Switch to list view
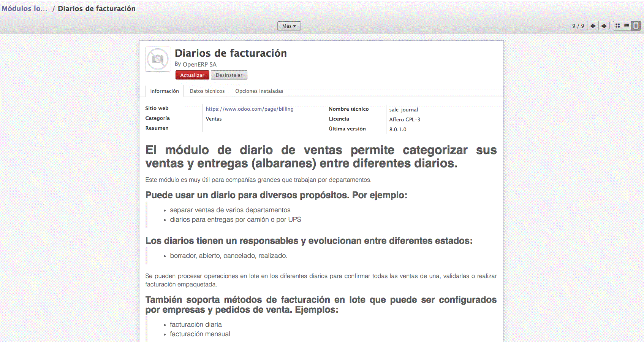 tap(627, 26)
